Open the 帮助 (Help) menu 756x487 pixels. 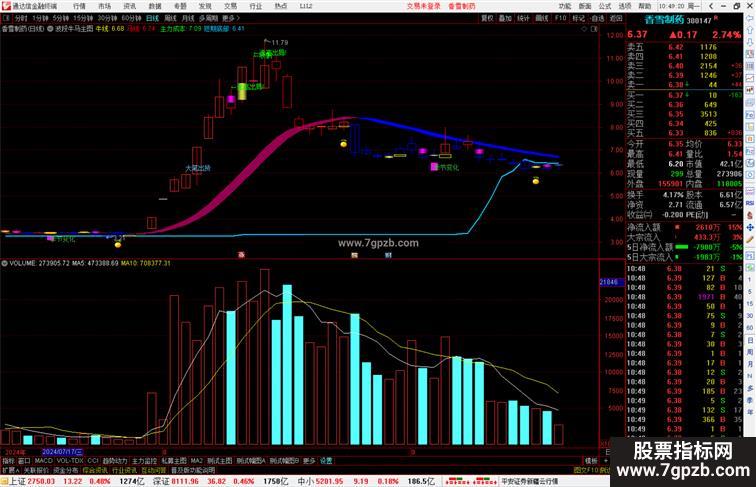pos(645,6)
